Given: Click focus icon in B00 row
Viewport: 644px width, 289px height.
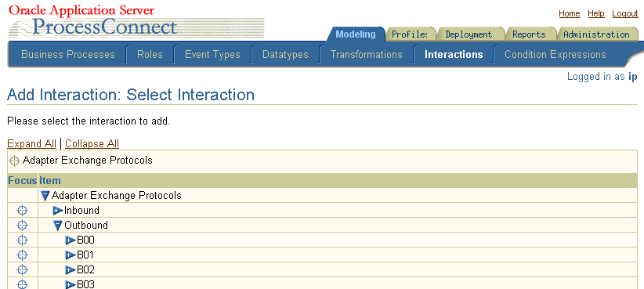Looking at the screenshot, I should [x=23, y=240].
